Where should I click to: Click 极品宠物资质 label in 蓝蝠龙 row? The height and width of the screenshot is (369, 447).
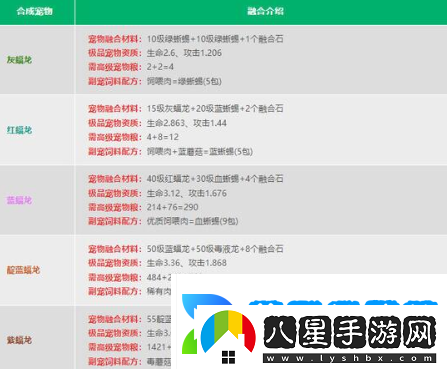tap(115, 193)
